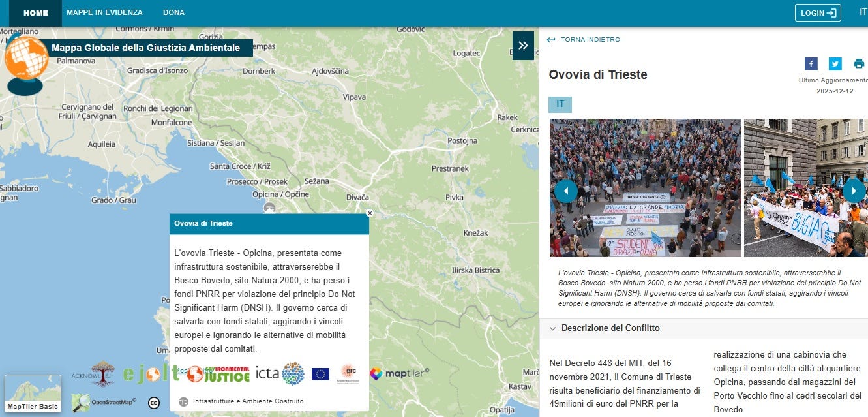Click the Ilirska Bistrica map label

[475, 270]
